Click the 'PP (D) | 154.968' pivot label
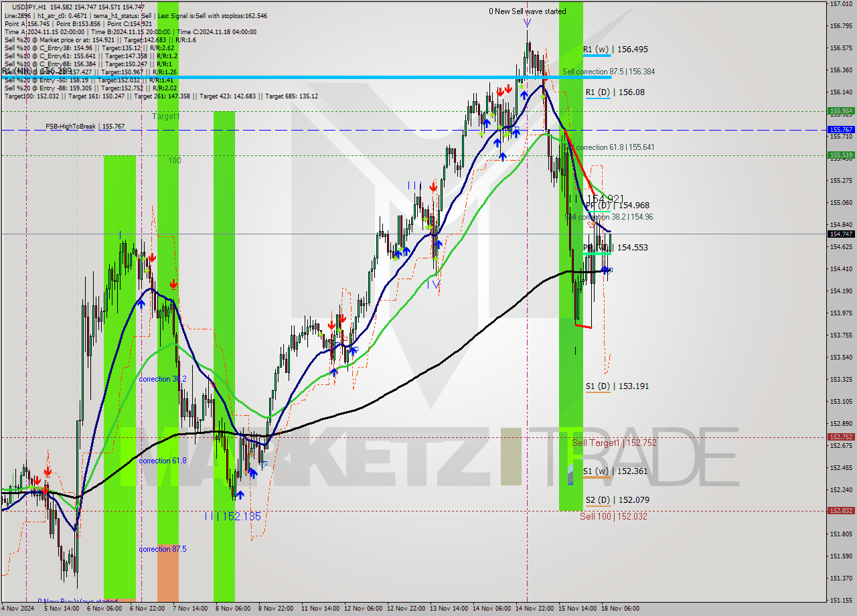857x616 pixels. pos(617,206)
